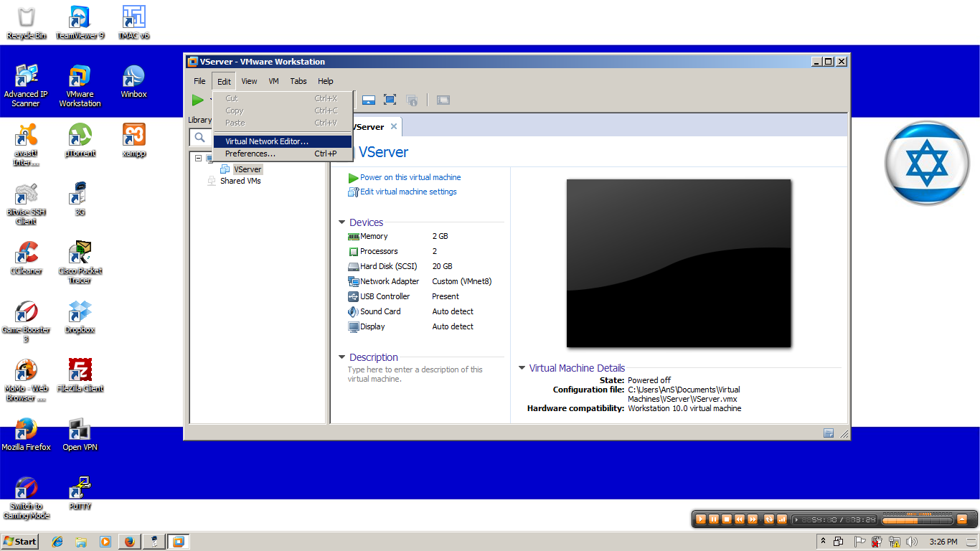
Task: Open the TMAC v6 desktop shortcut
Action: pyautogui.click(x=134, y=22)
